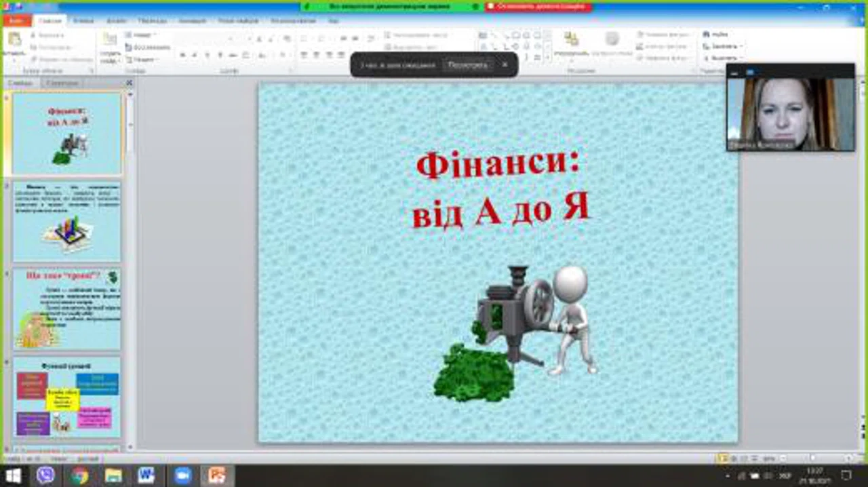Open the Shape Fill dropdown

tap(664, 35)
